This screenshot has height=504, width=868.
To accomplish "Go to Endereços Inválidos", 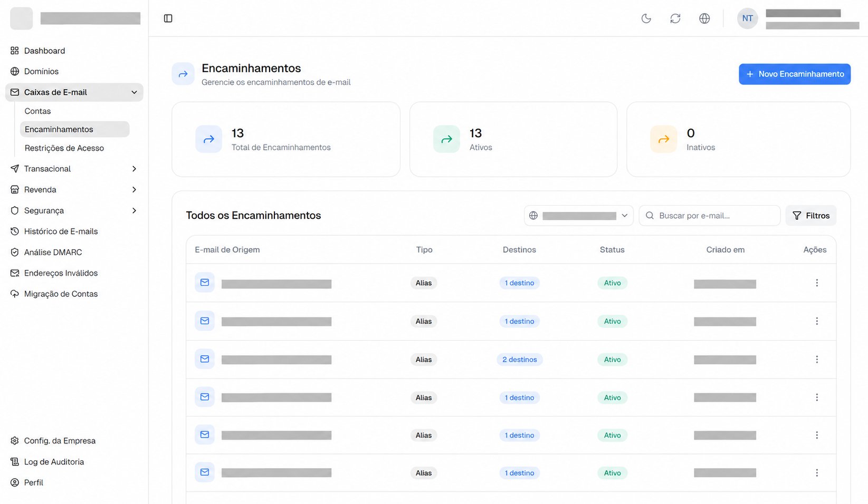I will [74, 273].
